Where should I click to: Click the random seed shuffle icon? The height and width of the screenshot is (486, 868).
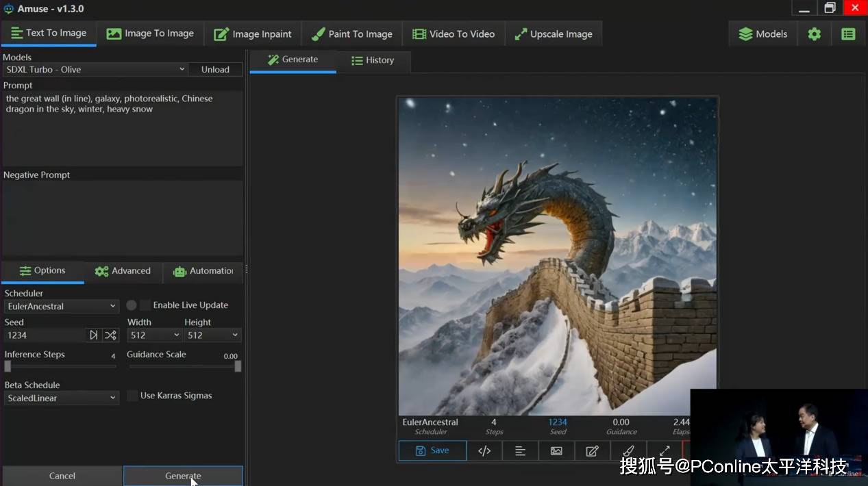coord(110,335)
